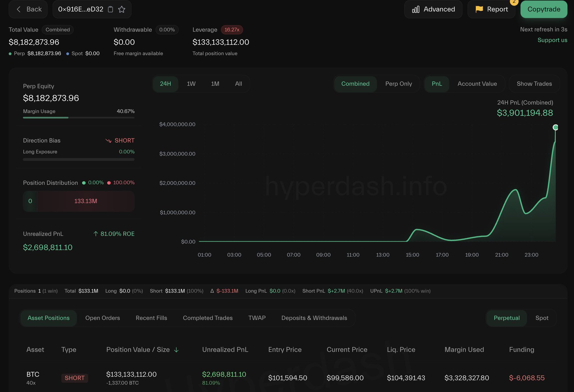The height and width of the screenshot is (392, 574).
Task: Switch chart to Combined view
Action: click(355, 84)
